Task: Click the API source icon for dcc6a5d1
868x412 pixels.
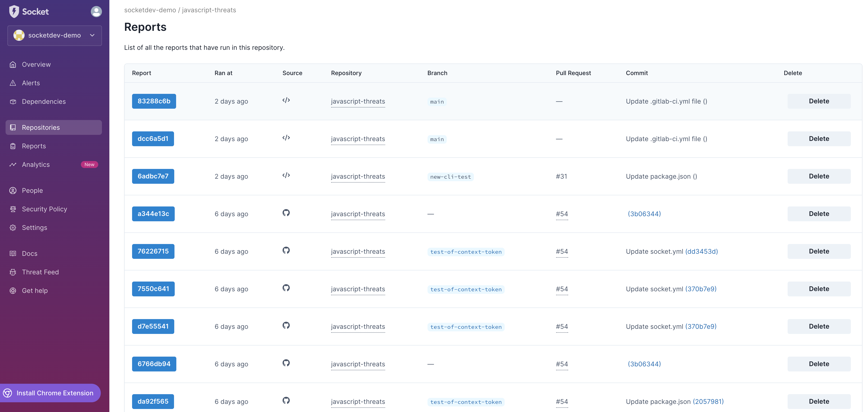Action: (286, 137)
